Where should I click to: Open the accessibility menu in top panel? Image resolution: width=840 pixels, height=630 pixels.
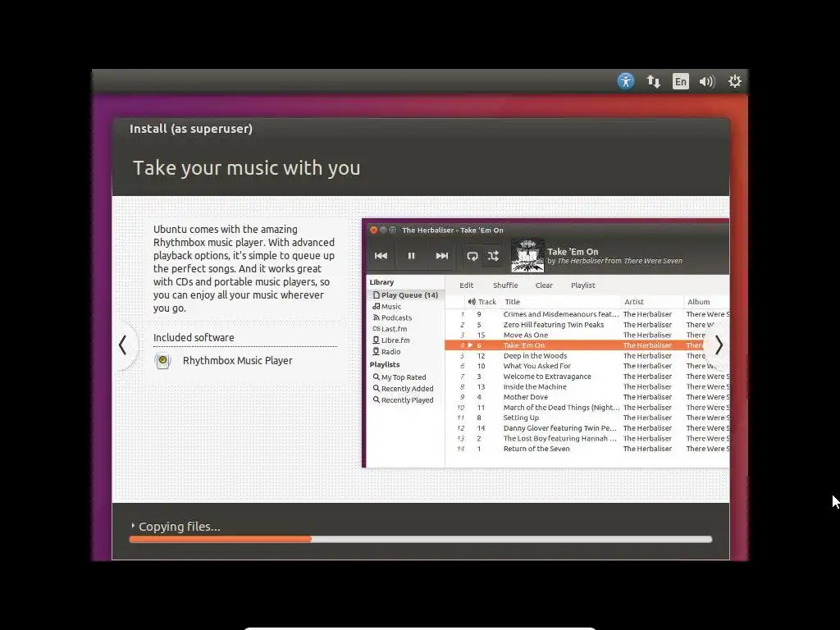625,81
